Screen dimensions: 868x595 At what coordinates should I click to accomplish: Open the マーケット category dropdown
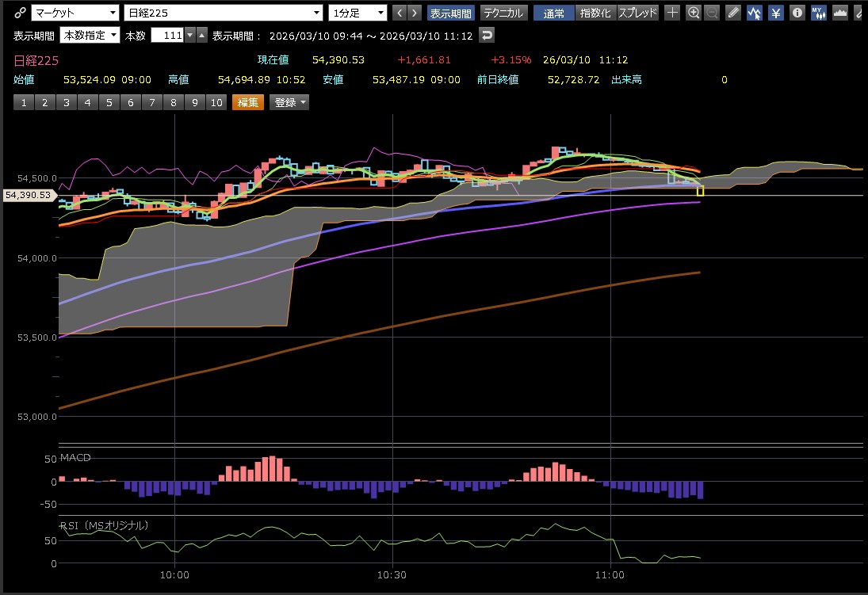tap(75, 13)
